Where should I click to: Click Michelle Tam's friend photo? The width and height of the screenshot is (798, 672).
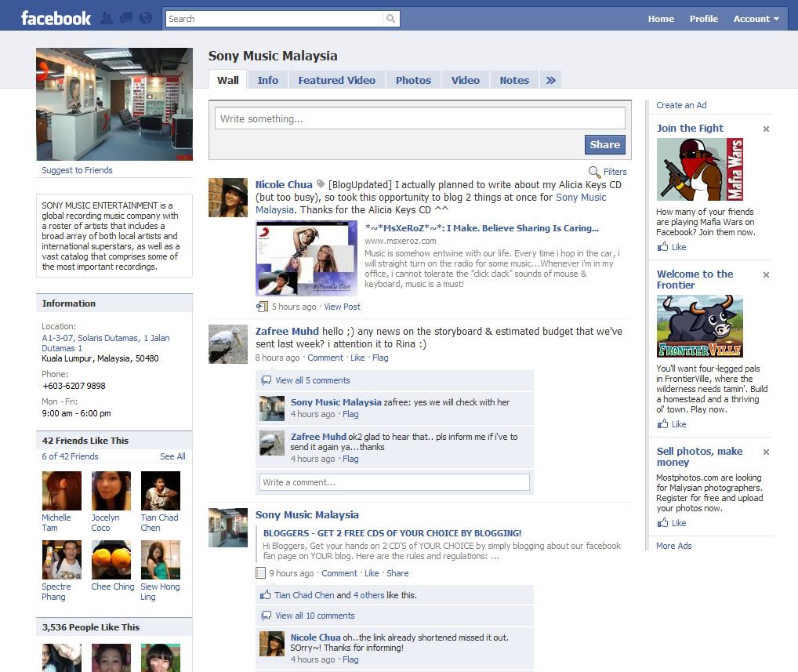62,491
